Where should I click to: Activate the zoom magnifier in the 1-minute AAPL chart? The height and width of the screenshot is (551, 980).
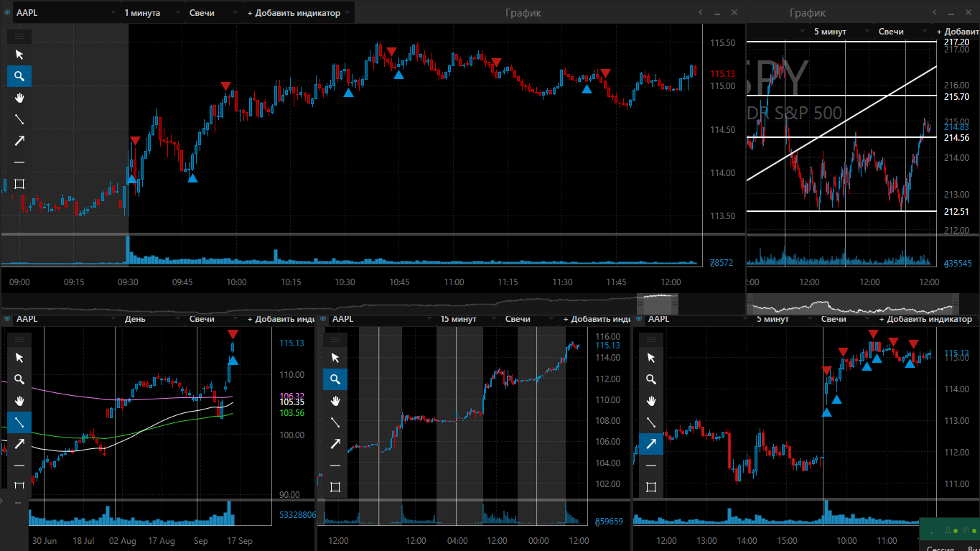[19, 76]
